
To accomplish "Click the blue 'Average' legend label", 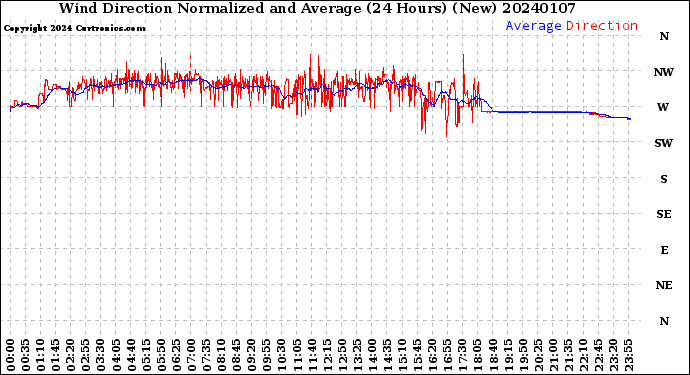I will (533, 26).
